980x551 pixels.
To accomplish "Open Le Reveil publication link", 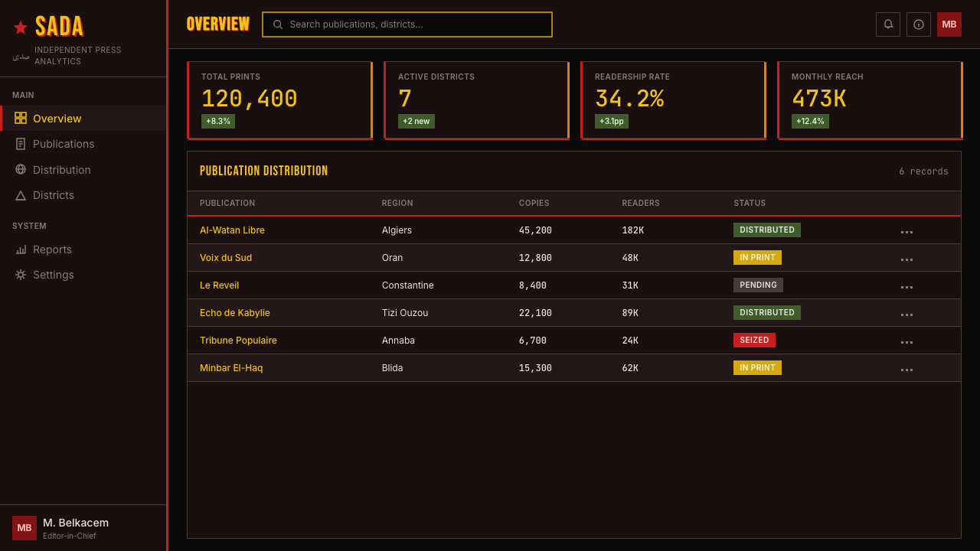I will (219, 285).
